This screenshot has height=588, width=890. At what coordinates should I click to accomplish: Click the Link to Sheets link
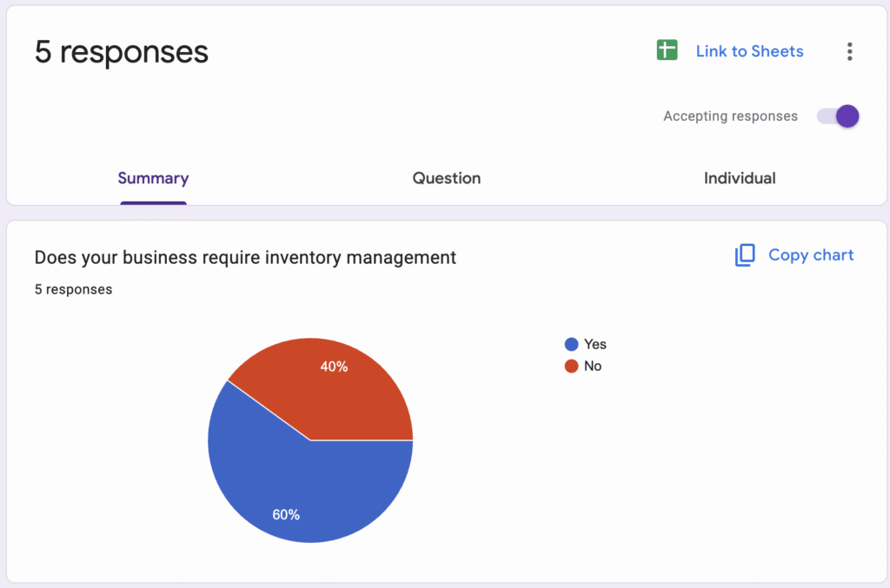tap(749, 51)
